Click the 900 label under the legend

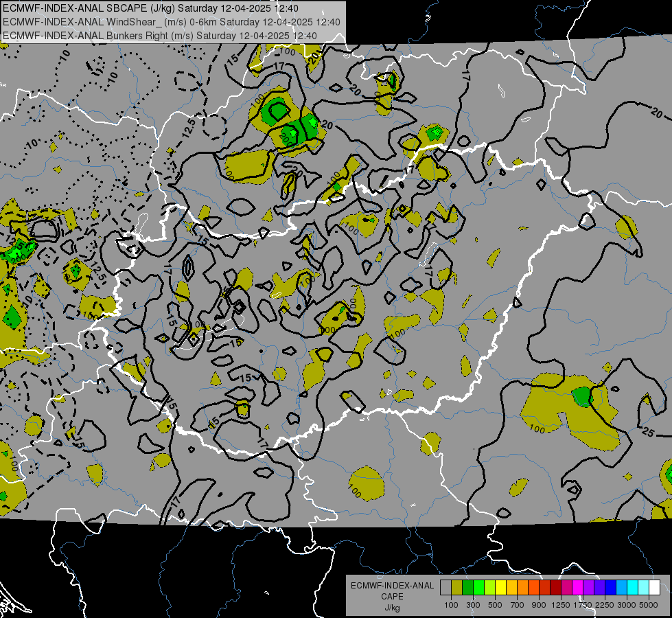(539, 605)
